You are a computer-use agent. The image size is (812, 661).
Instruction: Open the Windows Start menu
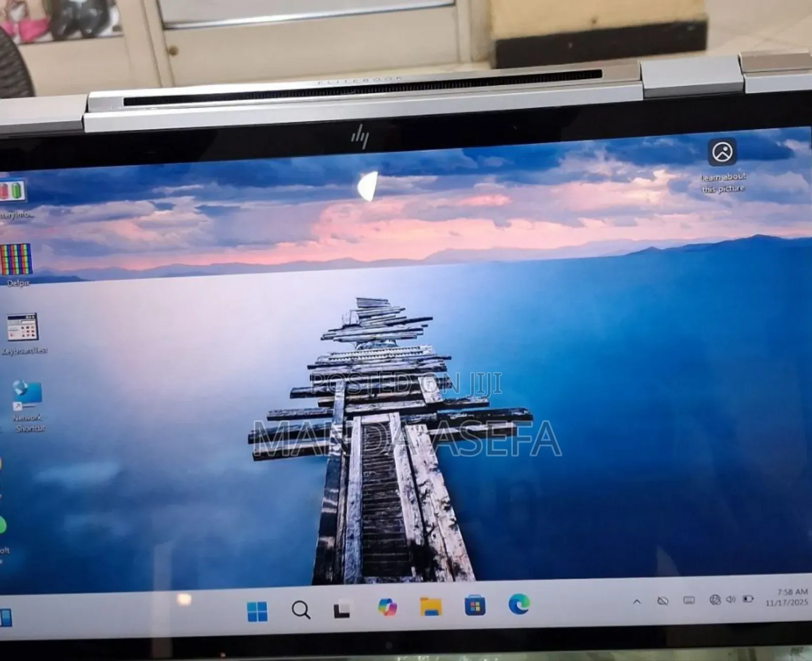(x=257, y=612)
